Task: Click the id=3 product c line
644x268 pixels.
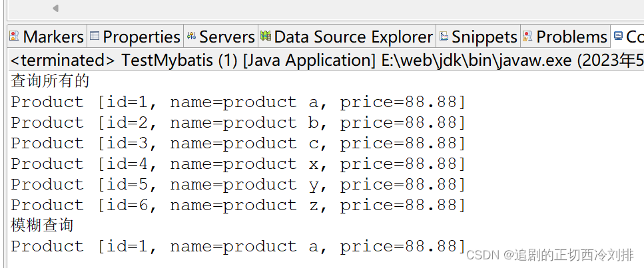Action: 238,143
